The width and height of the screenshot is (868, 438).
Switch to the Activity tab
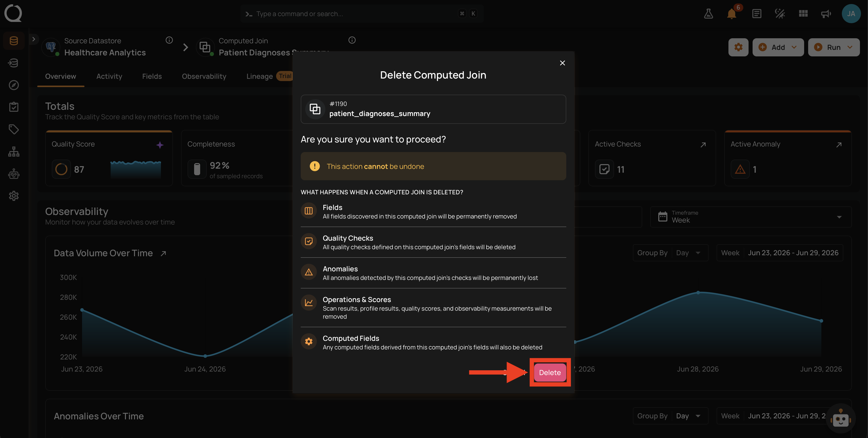[x=109, y=76]
